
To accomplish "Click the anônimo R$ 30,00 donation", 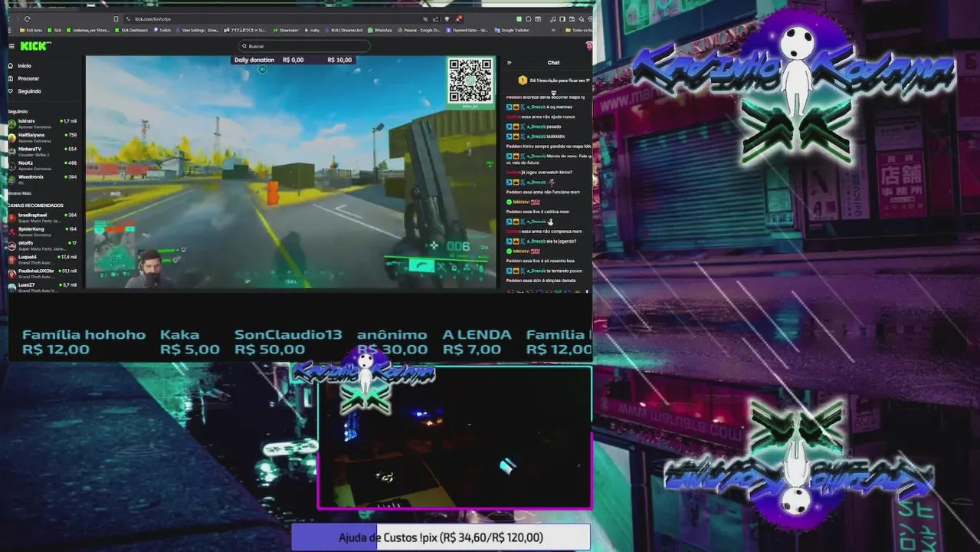I will coord(392,342).
